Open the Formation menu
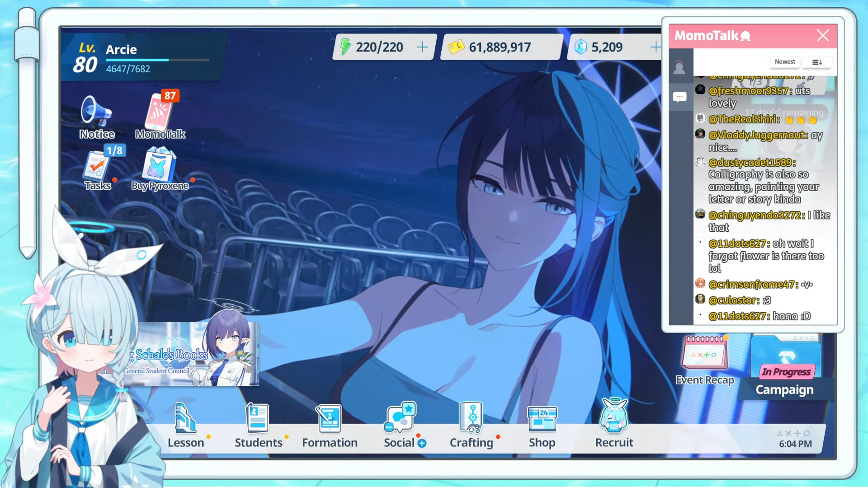 pos(330,426)
